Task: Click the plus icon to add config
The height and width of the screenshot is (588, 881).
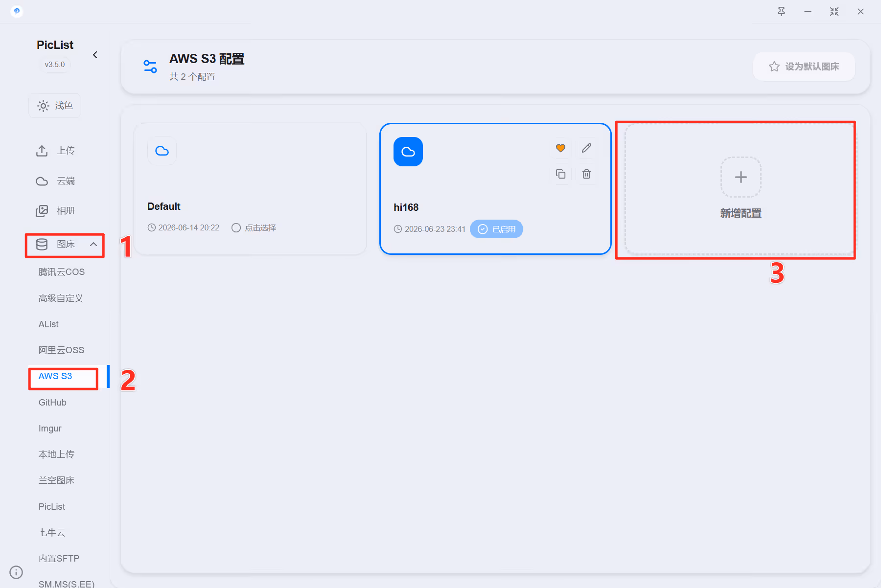Action: click(x=741, y=177)
